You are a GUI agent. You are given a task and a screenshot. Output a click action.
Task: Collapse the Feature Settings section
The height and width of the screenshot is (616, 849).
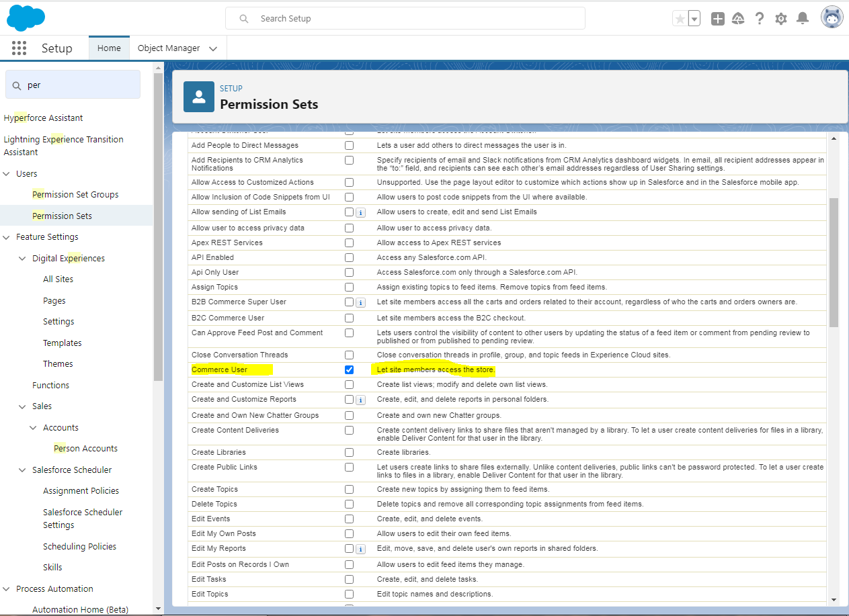point(7,236)
